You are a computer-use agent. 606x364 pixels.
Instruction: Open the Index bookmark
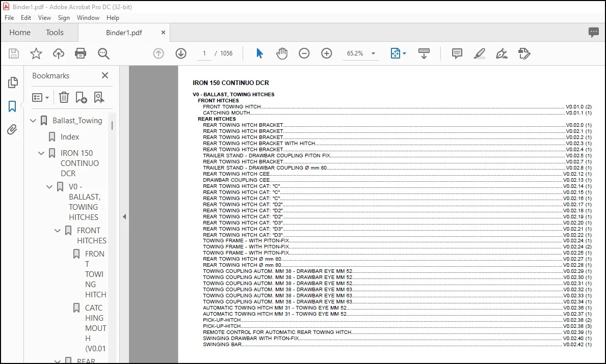coord(69,136)
